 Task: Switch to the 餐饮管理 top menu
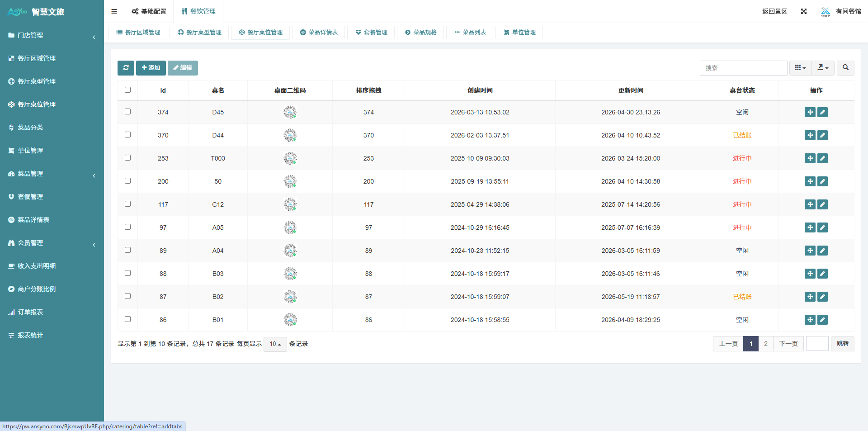click(198, 11)
